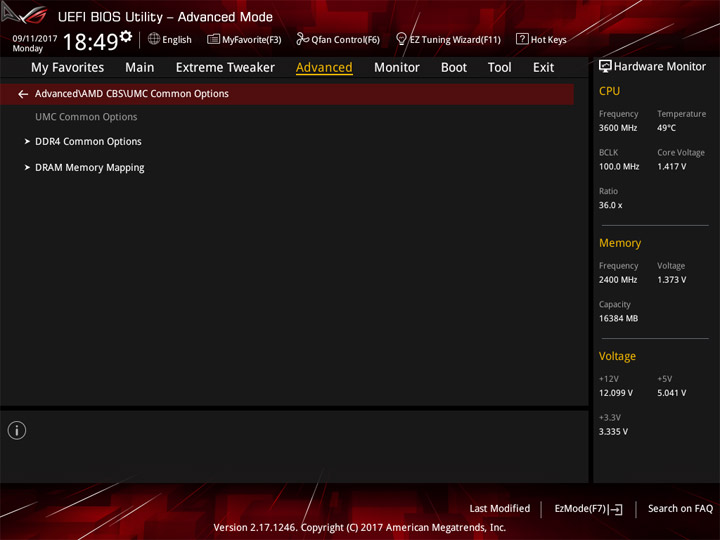Switch to Main tab
Screen dimensions: 720x540
tap(140, 68)
